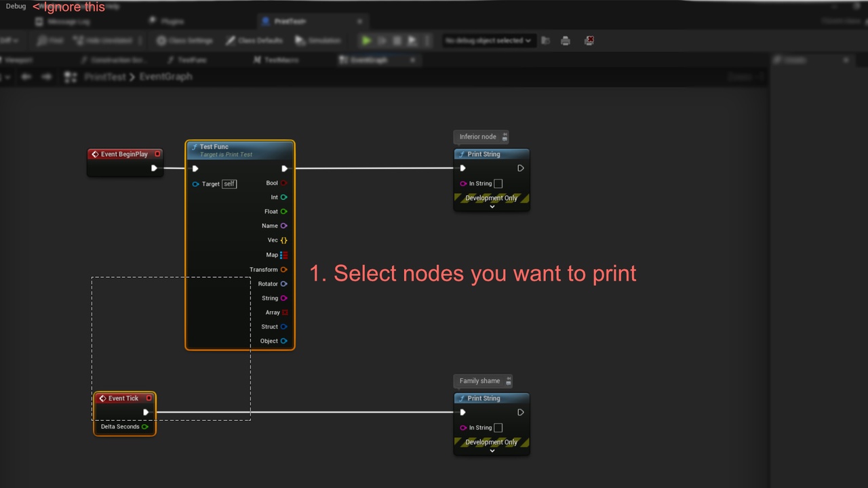Screen dimensions: 868x488
Task: Select the Test Func node title
Action: coord(214,147)
